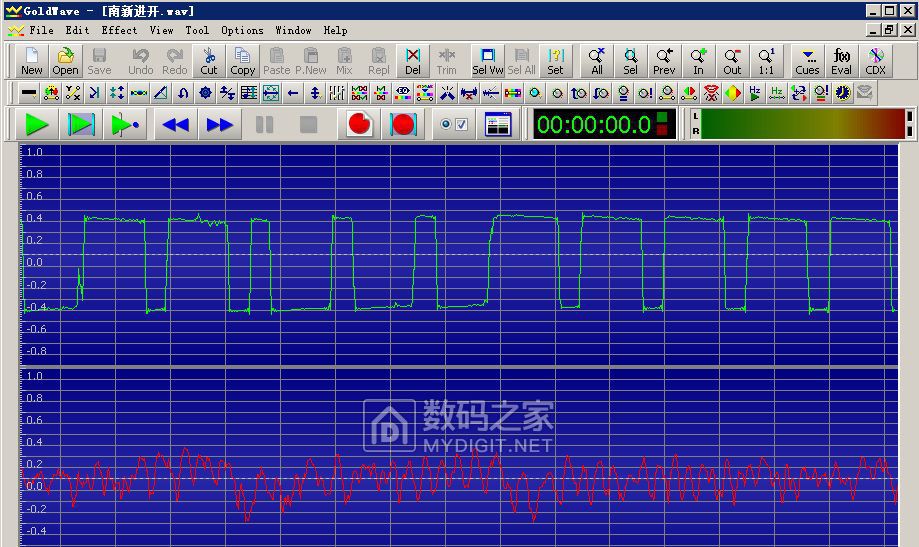The height and width of the screenshot is (547, 919).
Task: Open the Cues cue points tool
Action: click(807, 61)
